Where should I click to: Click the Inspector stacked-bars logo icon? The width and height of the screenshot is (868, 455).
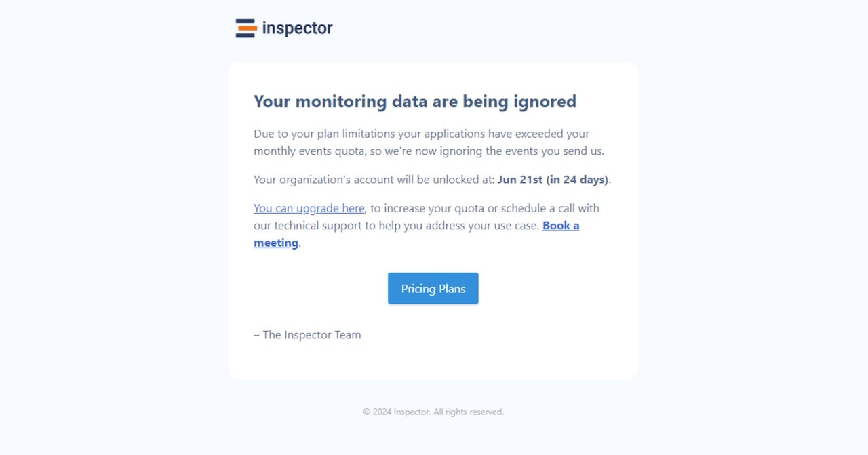(x=245, y=28)
